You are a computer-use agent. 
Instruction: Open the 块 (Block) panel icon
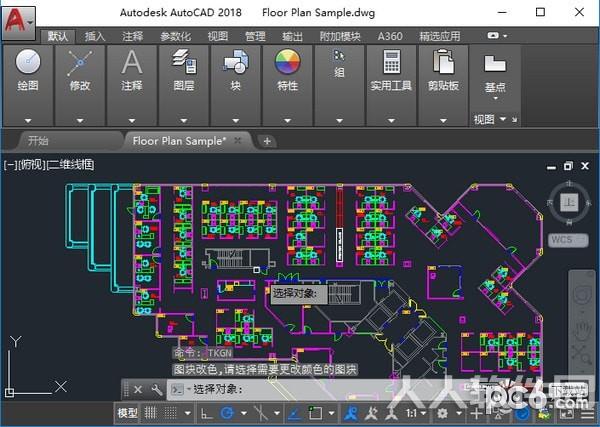tap(236, 61)
